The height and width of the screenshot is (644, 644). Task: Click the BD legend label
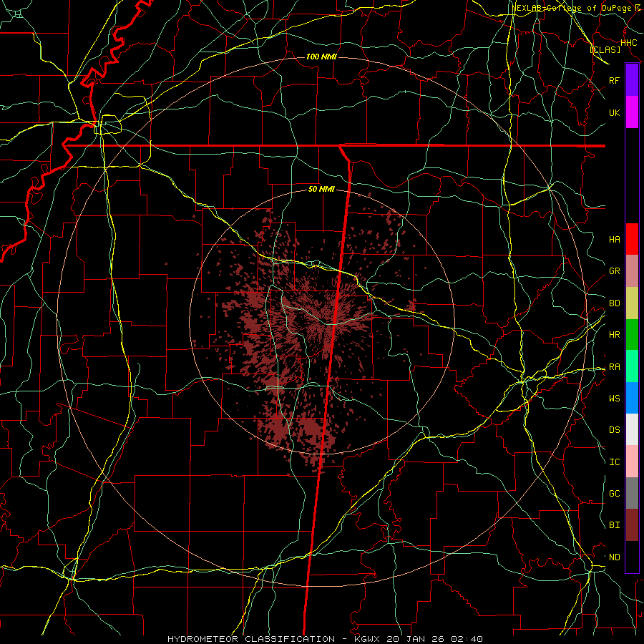(614, 303)
